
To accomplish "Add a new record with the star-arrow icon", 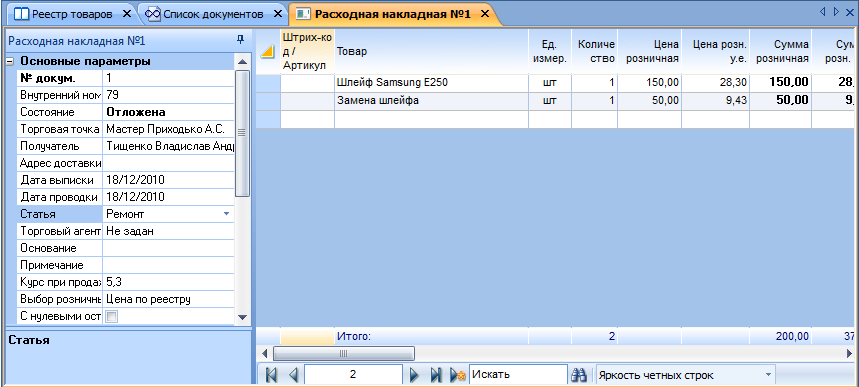I will tap(457, 375).
